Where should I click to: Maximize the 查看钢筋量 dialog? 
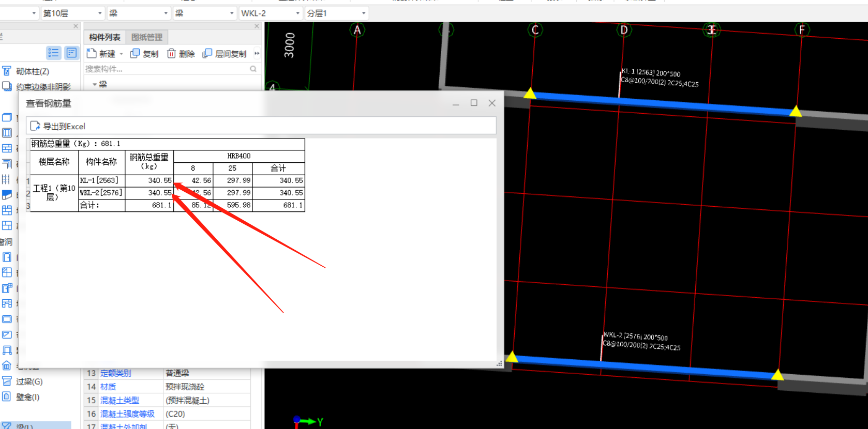(474, 103)
